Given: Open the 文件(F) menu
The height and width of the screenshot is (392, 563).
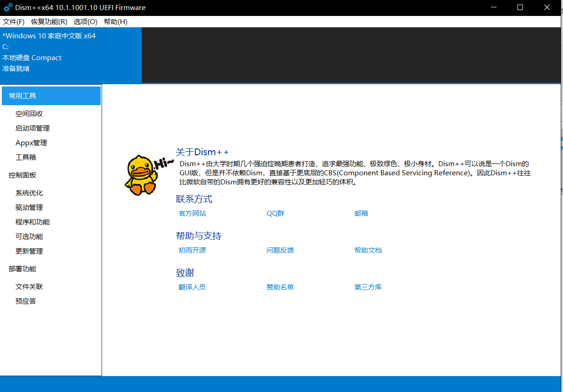Looking at the screenshot, I should [14, 22].
